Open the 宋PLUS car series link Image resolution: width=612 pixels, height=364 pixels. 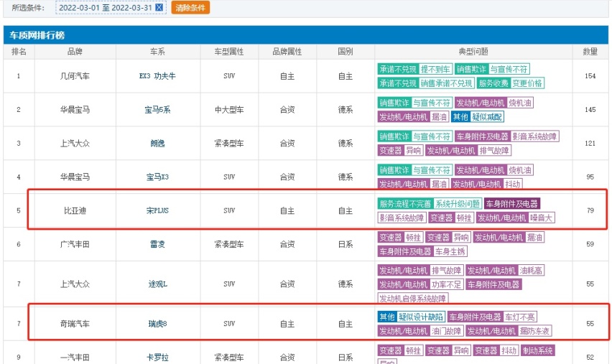pyautogui.click(x=157, y=210)
